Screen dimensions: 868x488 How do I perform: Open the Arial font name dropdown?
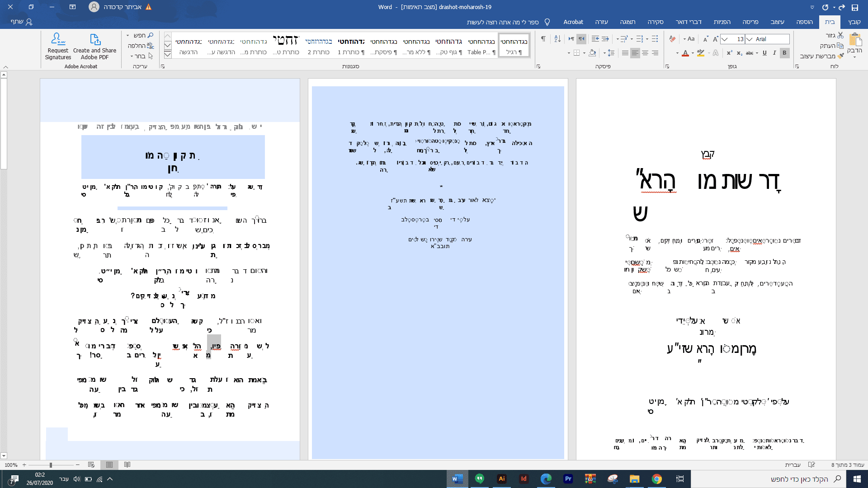pos(750,39)
